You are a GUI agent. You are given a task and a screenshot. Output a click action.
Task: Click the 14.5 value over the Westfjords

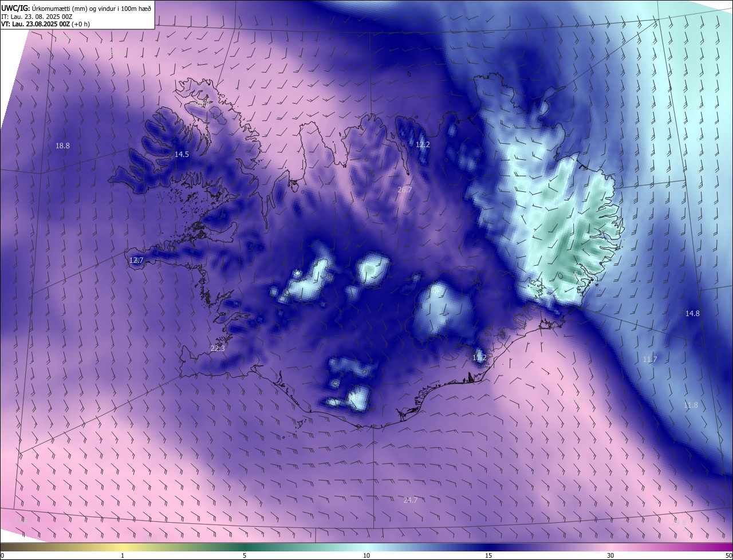click(x=182, y=155)
